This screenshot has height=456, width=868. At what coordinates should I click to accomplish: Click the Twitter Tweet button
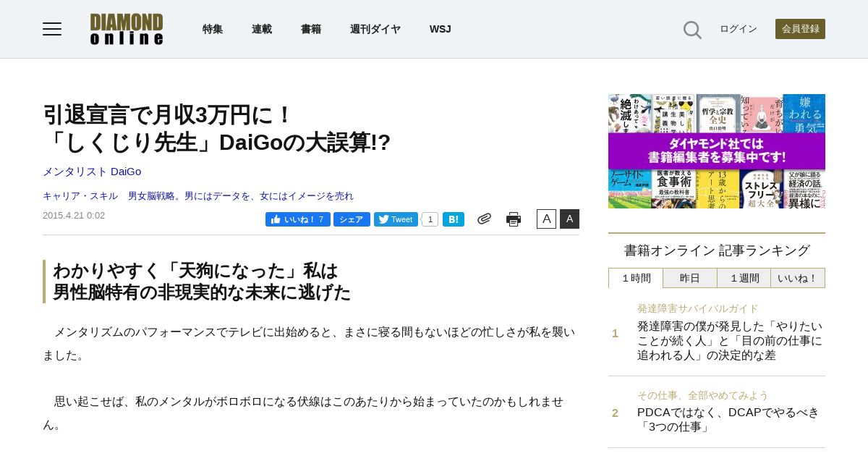396,219
